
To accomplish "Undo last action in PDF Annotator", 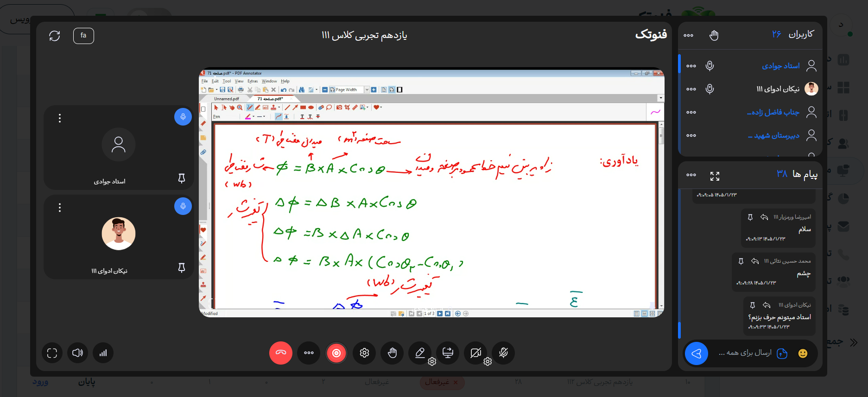I will tap(283, 90).
